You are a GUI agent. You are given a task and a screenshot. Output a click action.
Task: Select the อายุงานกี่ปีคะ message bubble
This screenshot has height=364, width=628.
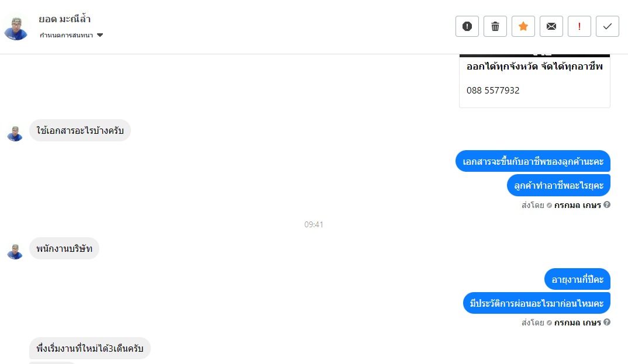pyautogui.click(x=577, y=279)
